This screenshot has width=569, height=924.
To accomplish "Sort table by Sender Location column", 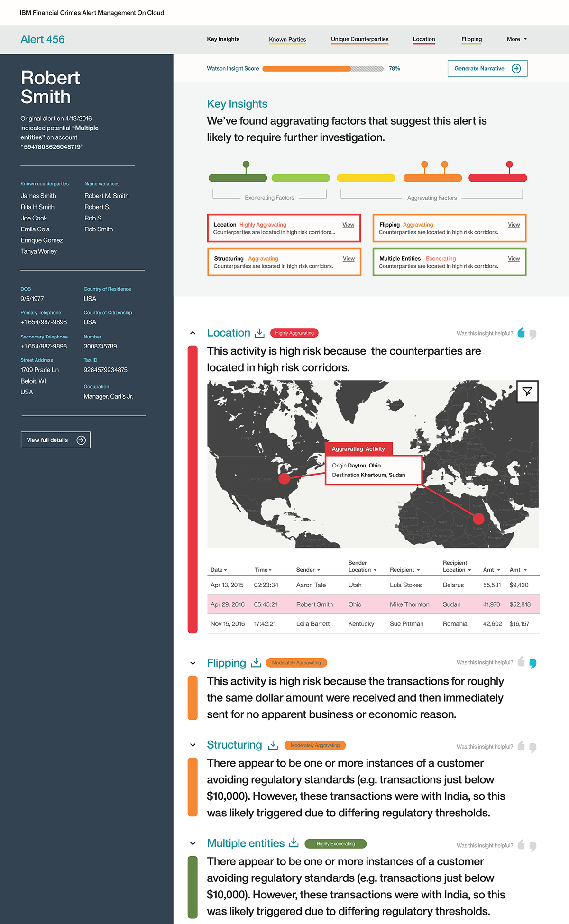I will [362, 567].
